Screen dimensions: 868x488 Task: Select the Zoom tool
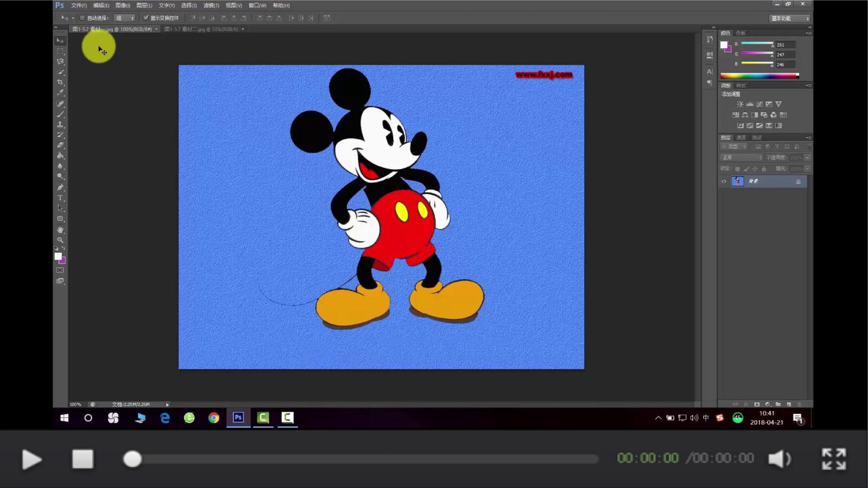[60, 240]
